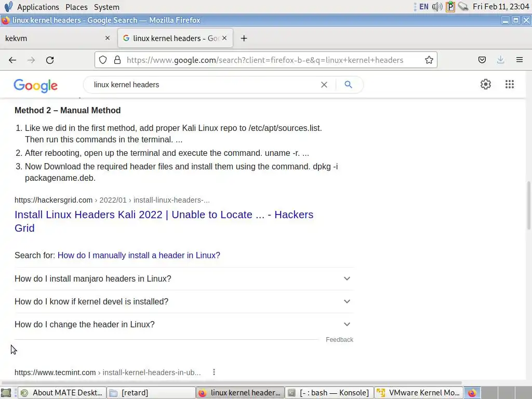Screen dimensions: 532x399
Task: Click the horizontal scrollbar at page bottom
Action: click(231, 383)
